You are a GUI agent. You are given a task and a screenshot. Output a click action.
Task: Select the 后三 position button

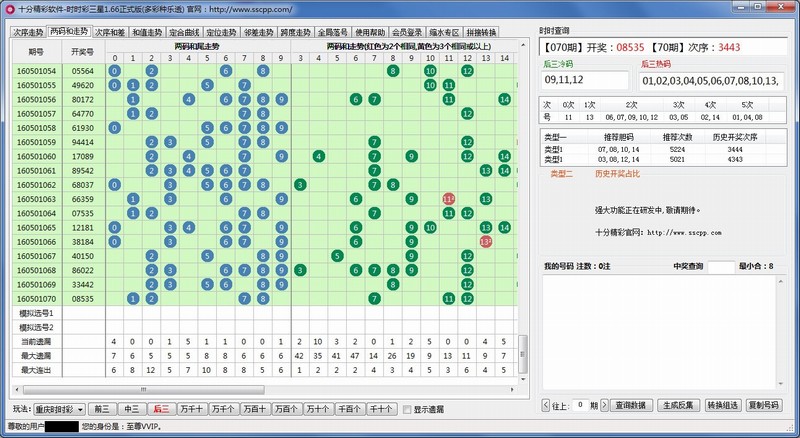161,409
